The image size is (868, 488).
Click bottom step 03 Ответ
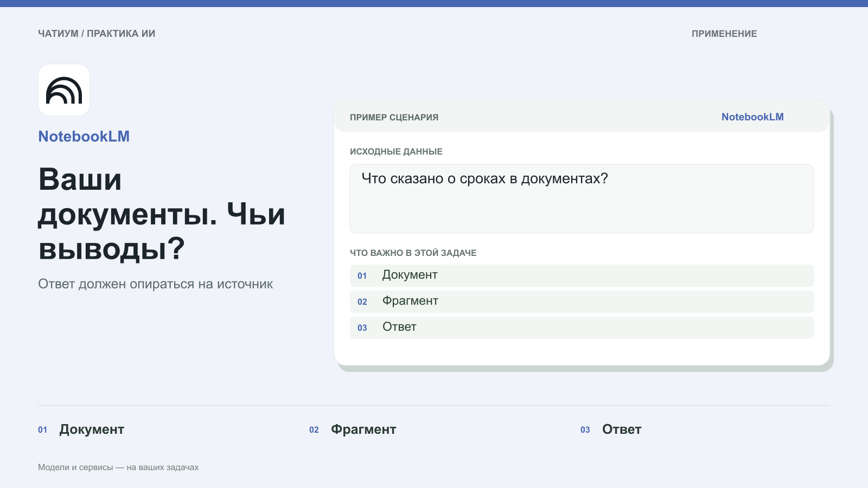(x=611, y=429)
